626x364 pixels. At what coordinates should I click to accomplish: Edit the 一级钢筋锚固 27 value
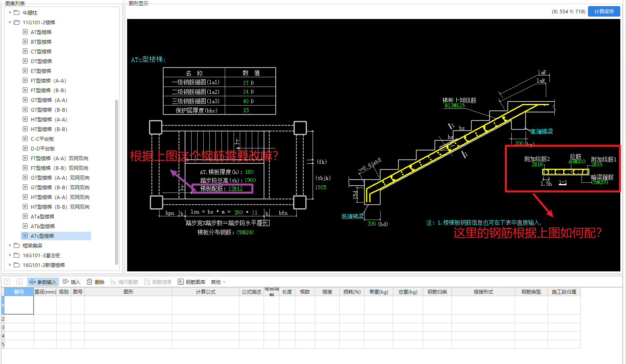point(246,83)
